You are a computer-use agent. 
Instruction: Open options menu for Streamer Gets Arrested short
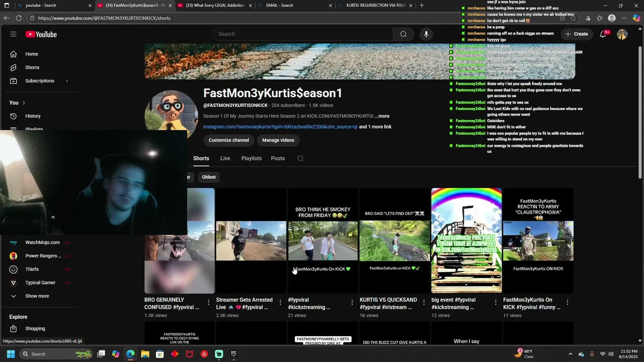(x=280, y=303)
